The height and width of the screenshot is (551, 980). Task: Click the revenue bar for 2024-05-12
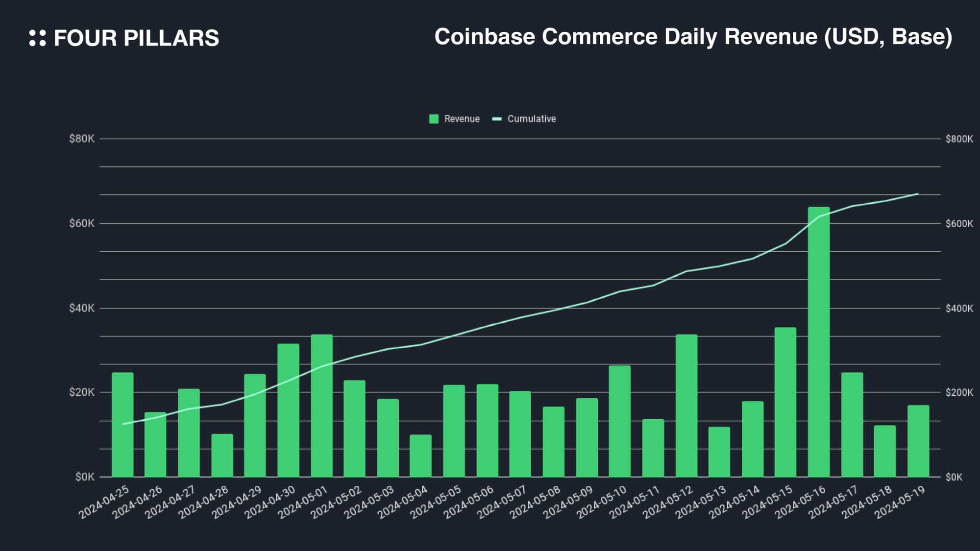pyautogui.click(x=686, y=407)
